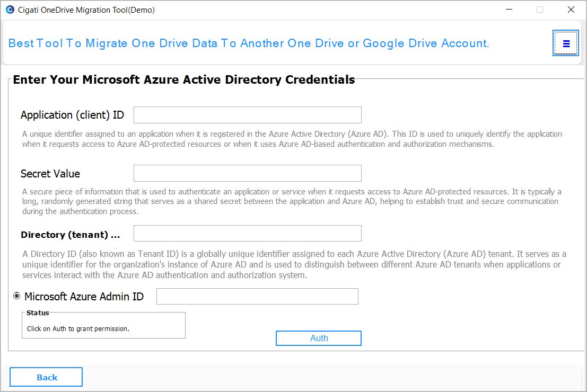Click the Cigati app logo in title bar
587x392 pixels.
10,10
